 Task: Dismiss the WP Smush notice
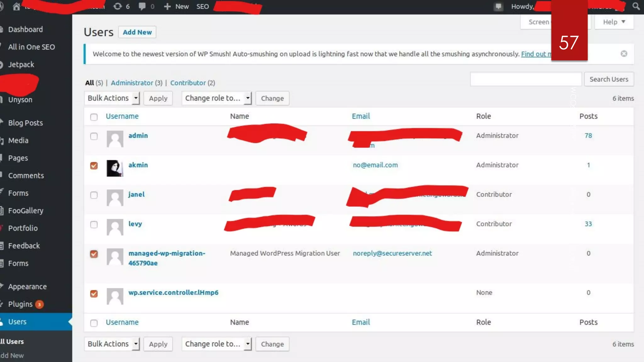click(x=624, y=54)
